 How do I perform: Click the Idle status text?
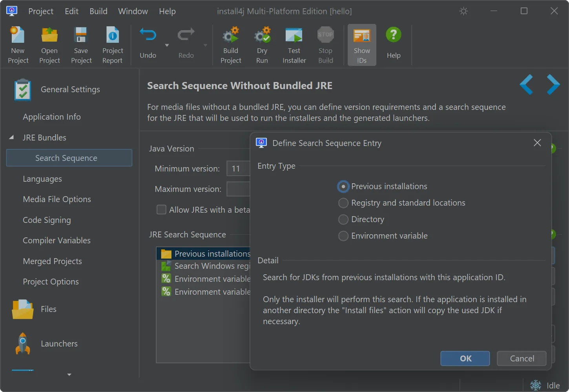pyautogui.click(x=553, y=386)
